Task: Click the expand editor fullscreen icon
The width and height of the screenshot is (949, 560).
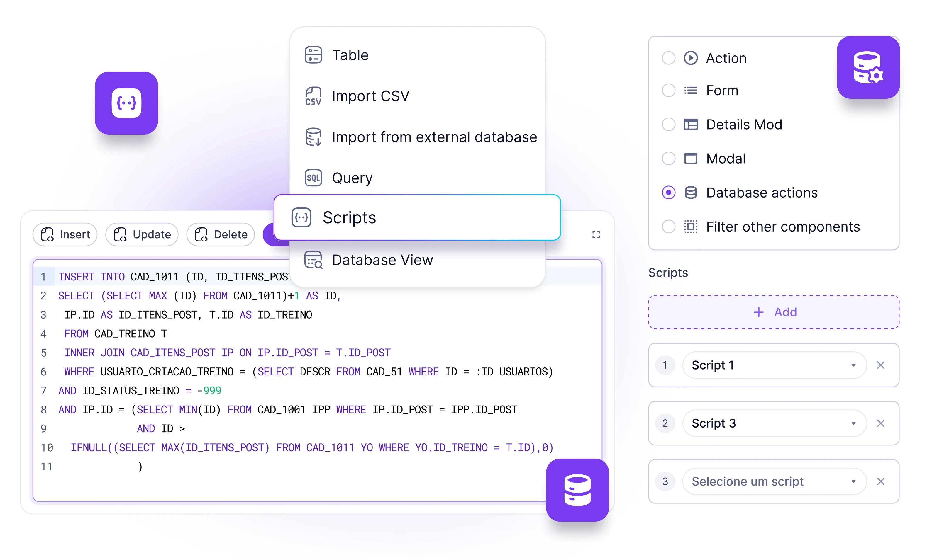Action: [596, 235]
